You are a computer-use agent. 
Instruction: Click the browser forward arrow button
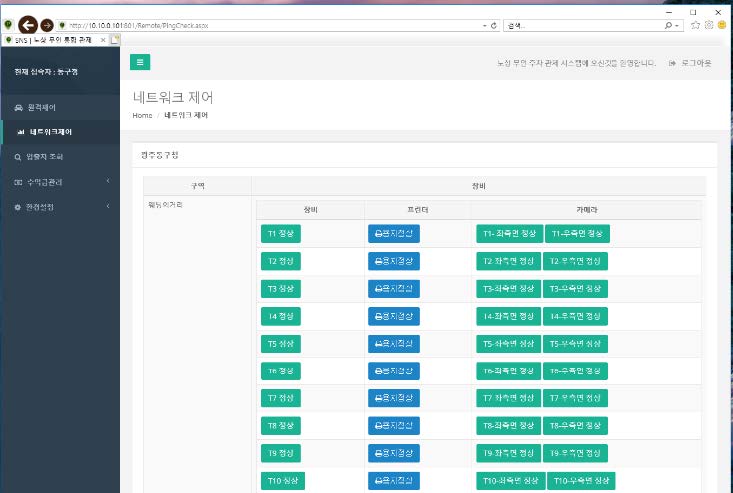pyautogui.click(x=46, y=24)
